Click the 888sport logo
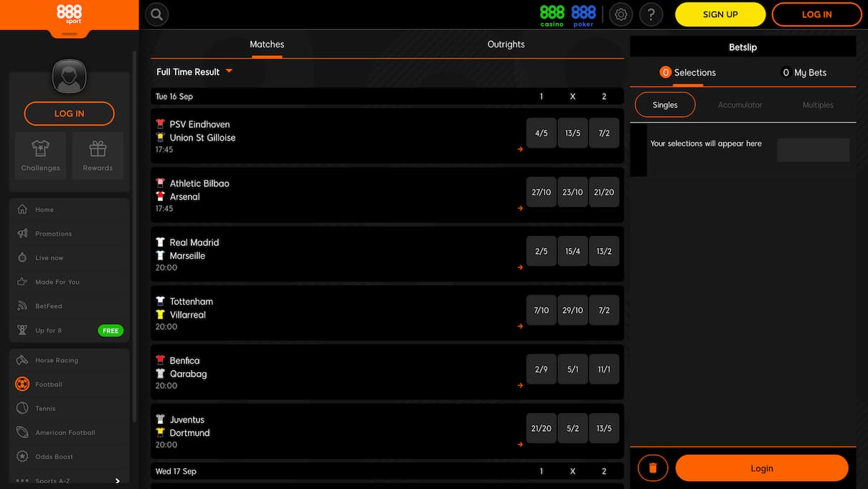The height and width of the screenshot is (489, 868). pyautogui.click(x=69, y=14)
